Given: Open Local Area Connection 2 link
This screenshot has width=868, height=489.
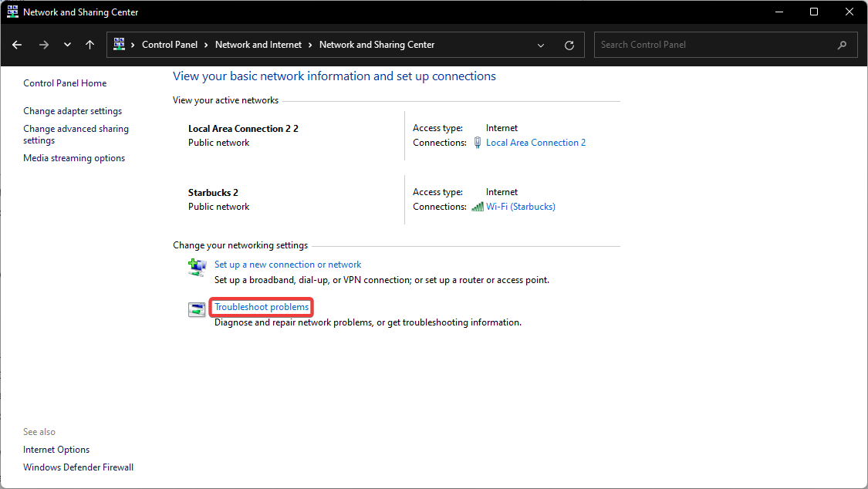Looking at the screenshot, I should point(535,143).
